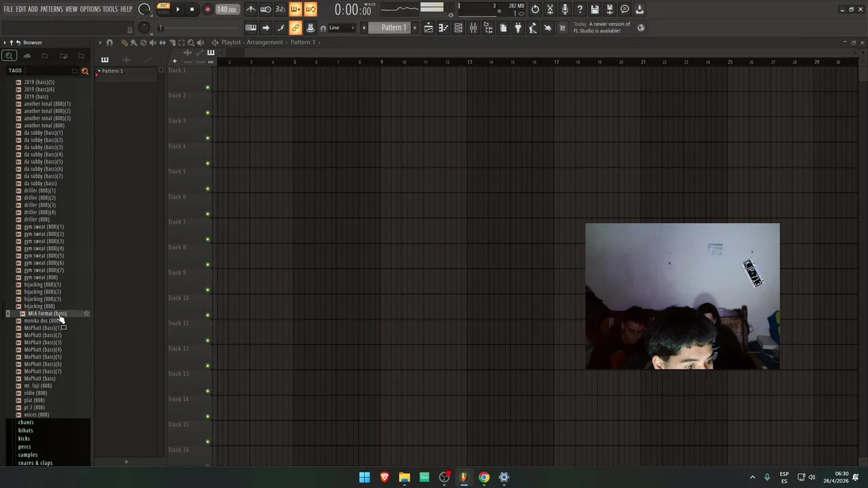Add new pattern with plus button

pyautogui.click(x=414, y=28)
